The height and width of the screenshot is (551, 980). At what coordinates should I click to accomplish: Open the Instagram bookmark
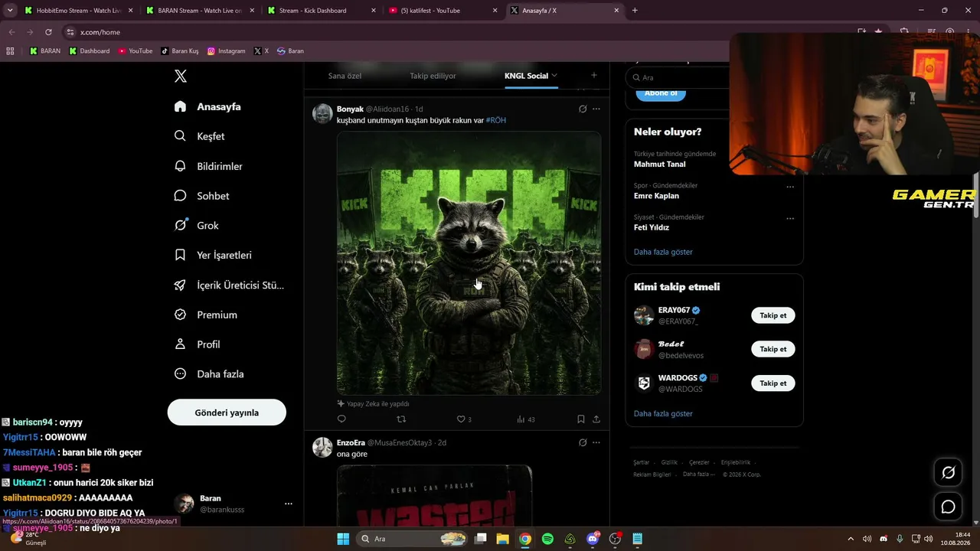[x=226, y=51]
